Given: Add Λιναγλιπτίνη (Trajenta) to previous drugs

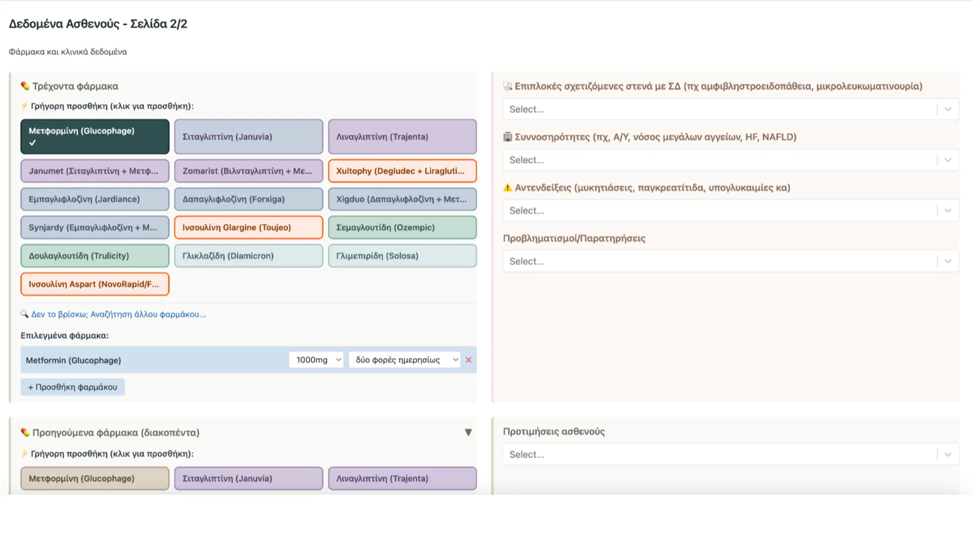Looking at the screenshot, I should (402, 479).
